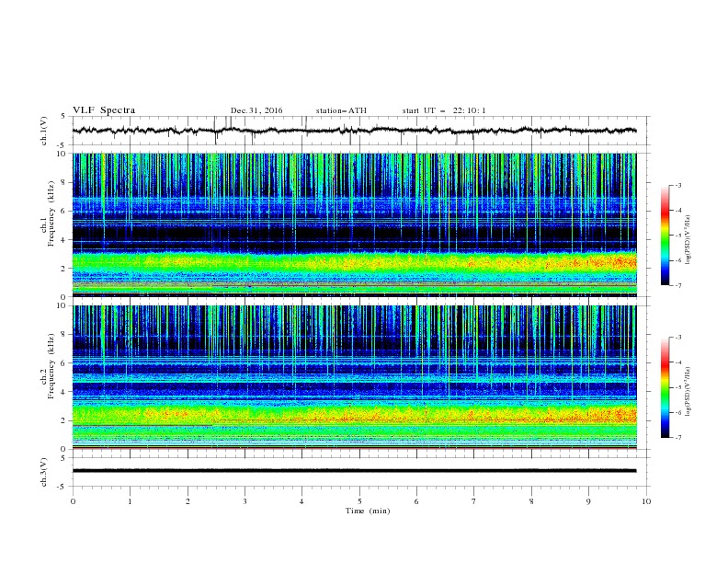Click the "-5" tick on ch.3(V) axis
The height and width of the screenshot is (563, 728).
(x=63, y=487)
